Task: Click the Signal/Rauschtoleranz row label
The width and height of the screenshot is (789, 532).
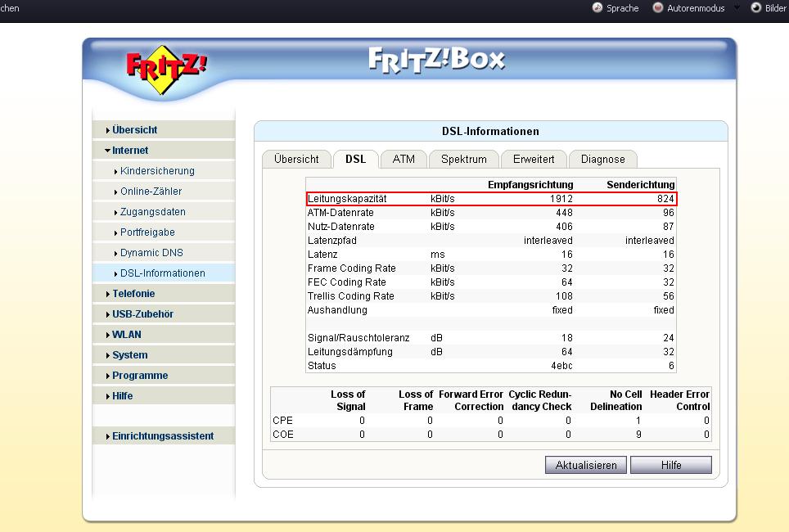Action: [x=358, y=338]
